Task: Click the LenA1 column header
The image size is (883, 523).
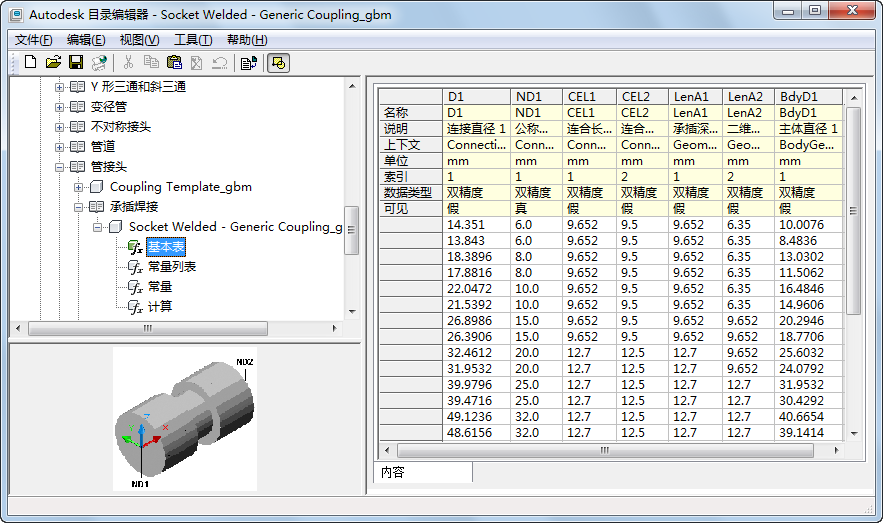Action: tap(695, 97)
